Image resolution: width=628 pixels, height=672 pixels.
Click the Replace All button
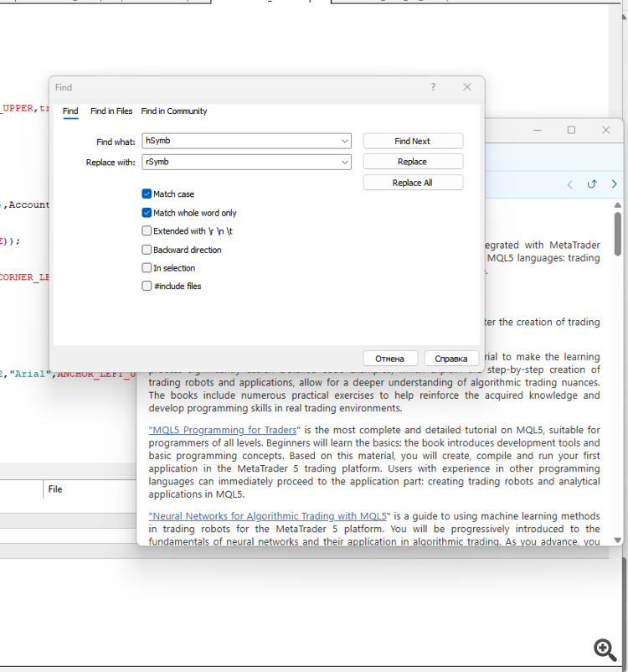(413, 183)
